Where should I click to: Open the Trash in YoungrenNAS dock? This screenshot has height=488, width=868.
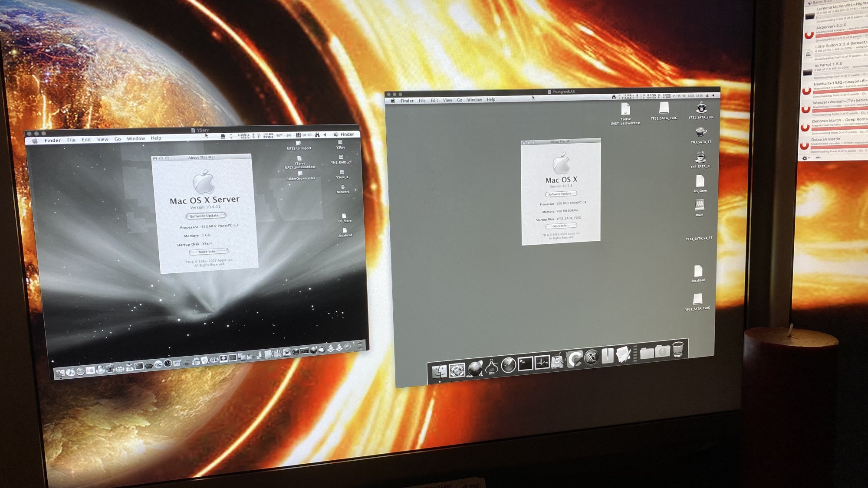click(x=678, y=349)
